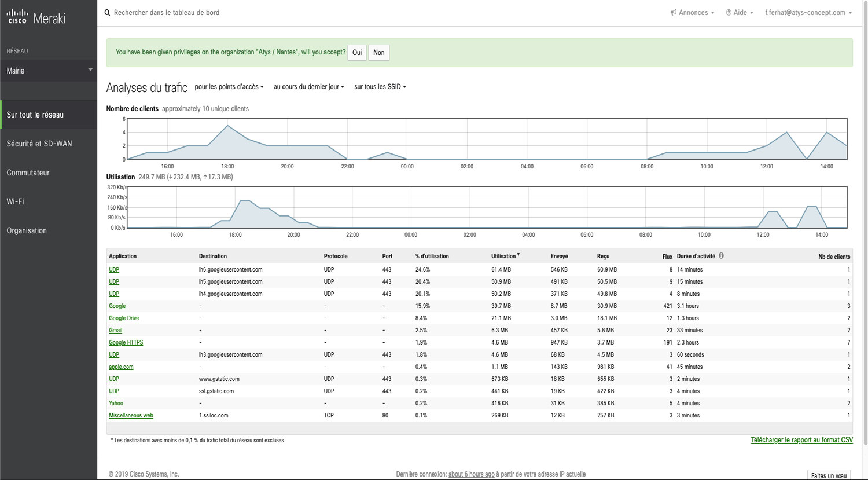Viewport: 868px width, 480px height.
Task: Click the 24.6% utilisation cell
Action: coord(422,269)
